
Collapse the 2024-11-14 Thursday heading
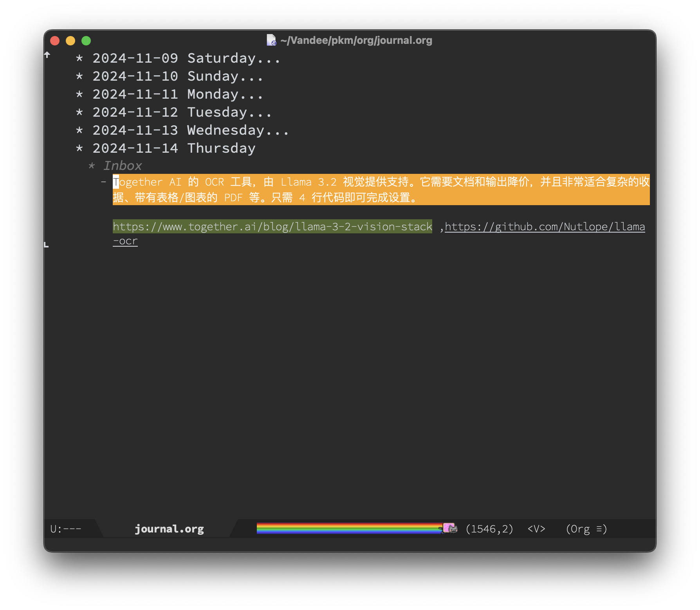click(x=174, y=148)
